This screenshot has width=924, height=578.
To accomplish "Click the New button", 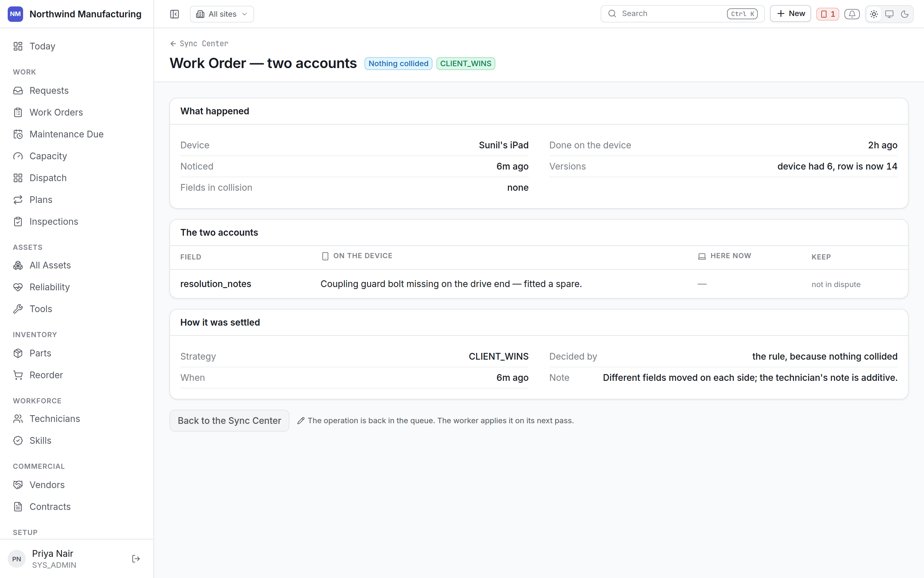I will point(790,14).
